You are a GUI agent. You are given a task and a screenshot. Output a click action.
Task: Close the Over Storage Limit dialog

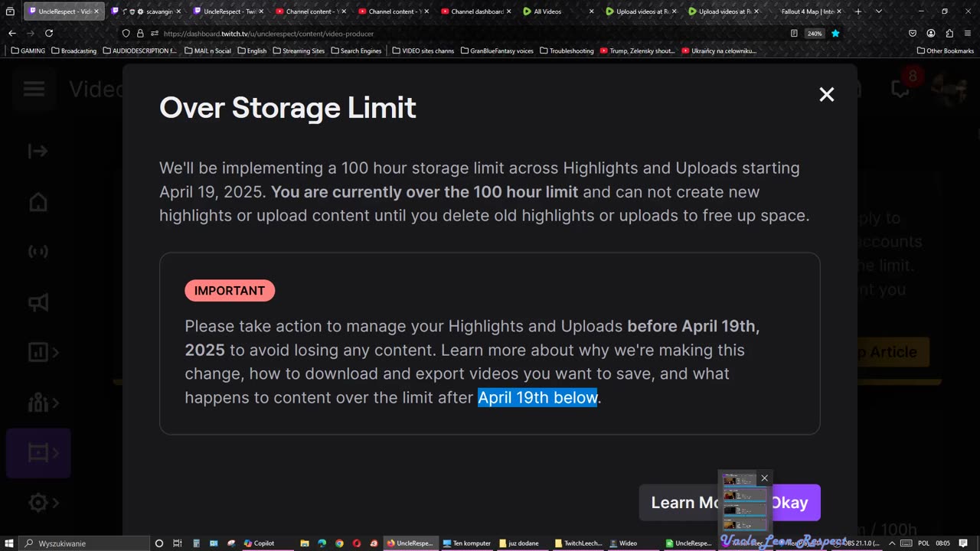click(x=826, y=94)
